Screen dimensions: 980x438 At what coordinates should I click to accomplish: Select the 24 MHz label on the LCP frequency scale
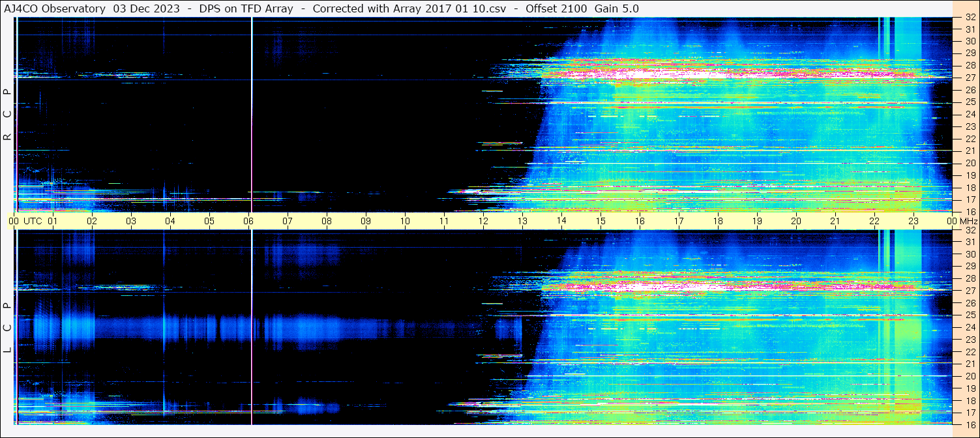point(970,327)
